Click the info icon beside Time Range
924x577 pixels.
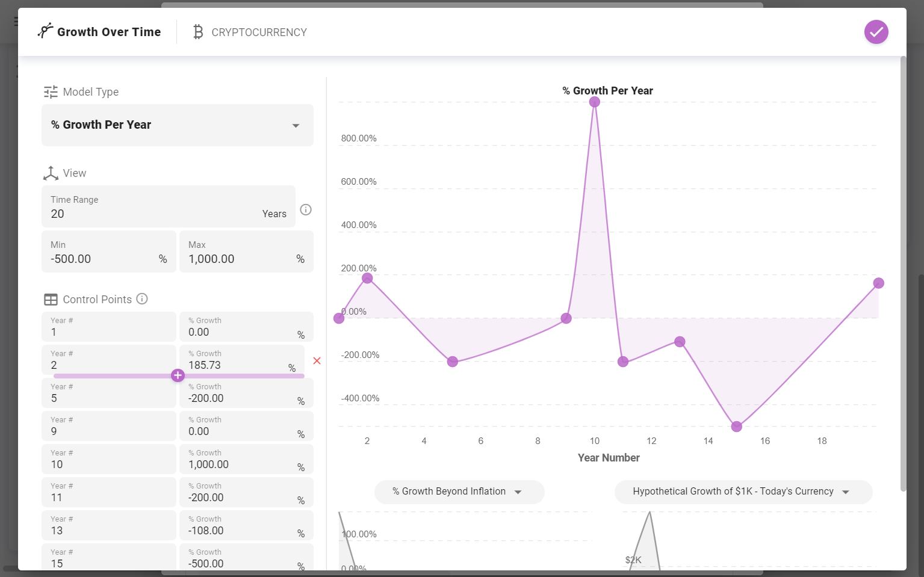tap(306, 210)
